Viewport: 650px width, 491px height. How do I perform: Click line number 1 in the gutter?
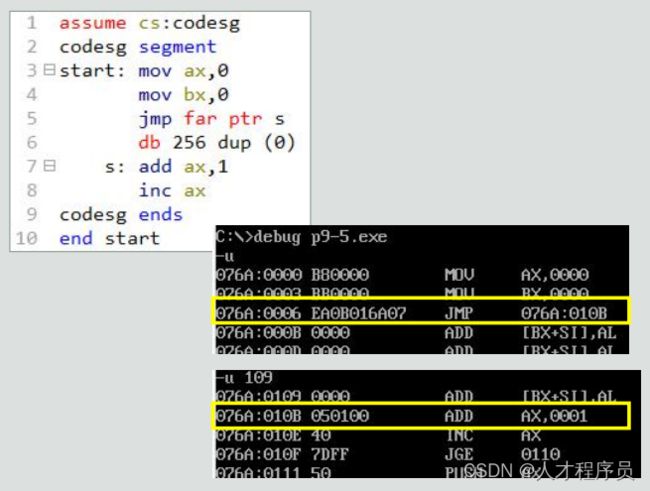pyautogui.click(x=32, y=23)
